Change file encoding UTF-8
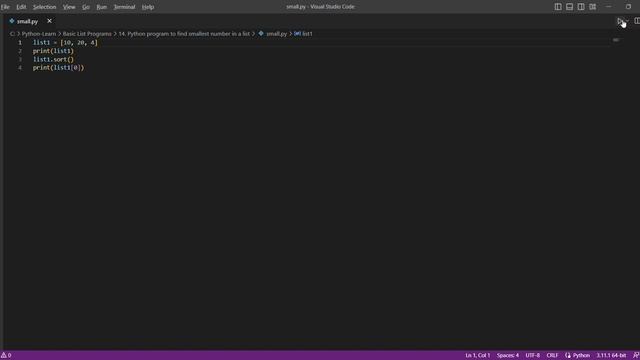Image resolution: width=640 pixels, height=360 pixels. [533, 356]
